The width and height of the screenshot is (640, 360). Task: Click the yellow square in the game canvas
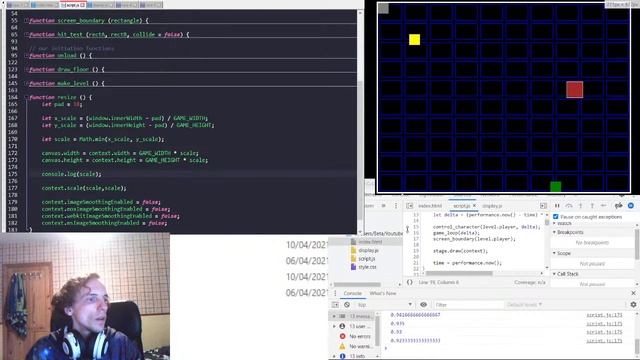tap(414, 39)
